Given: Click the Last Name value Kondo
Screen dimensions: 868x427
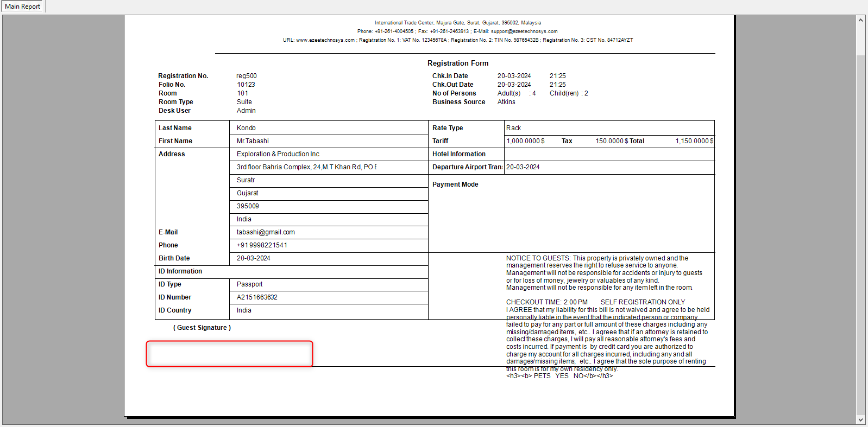Looking at the screenshot, I should 246,128.
